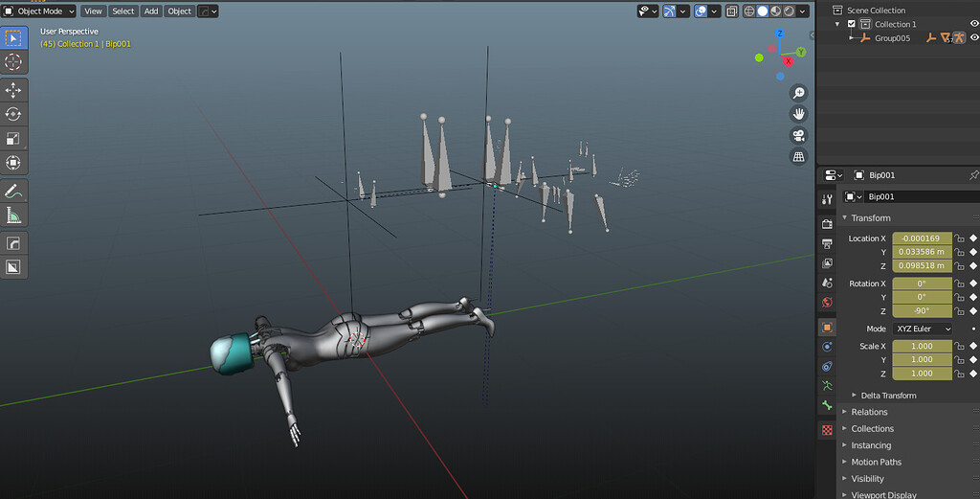Click the Bip001 object name field

pyautogui.click(x=920, y=196)
